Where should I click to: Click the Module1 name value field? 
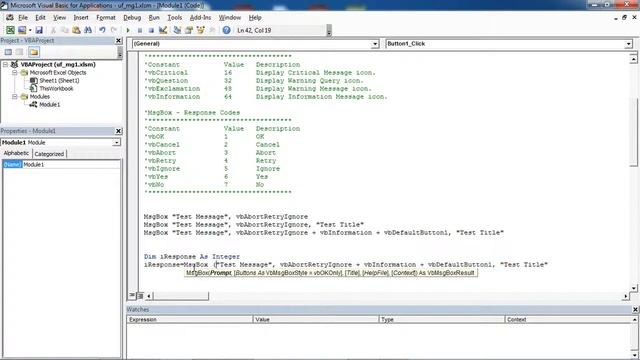point(71,164)
